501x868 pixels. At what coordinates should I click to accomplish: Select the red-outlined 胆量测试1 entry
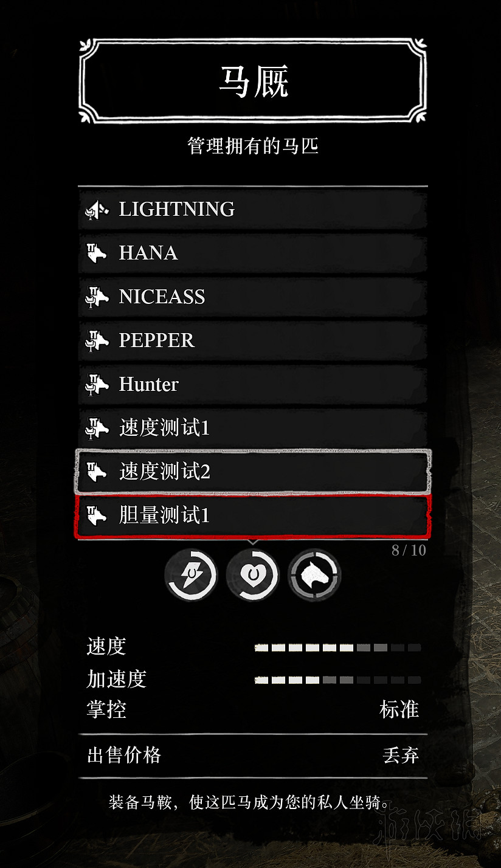click(x=253, y=516)
